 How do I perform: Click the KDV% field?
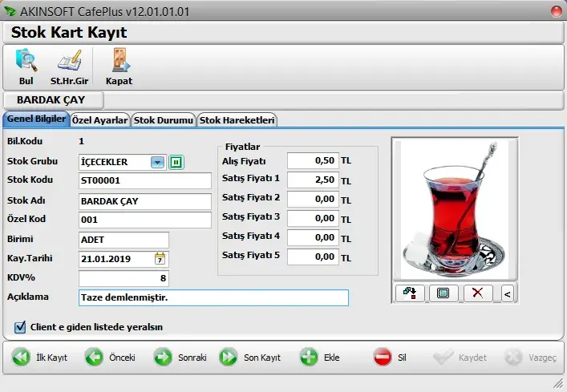click(124, 278)
